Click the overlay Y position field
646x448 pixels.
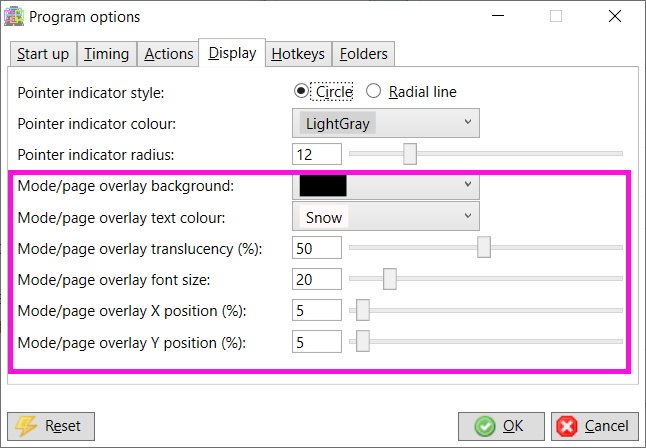click(x=317, y=342)
